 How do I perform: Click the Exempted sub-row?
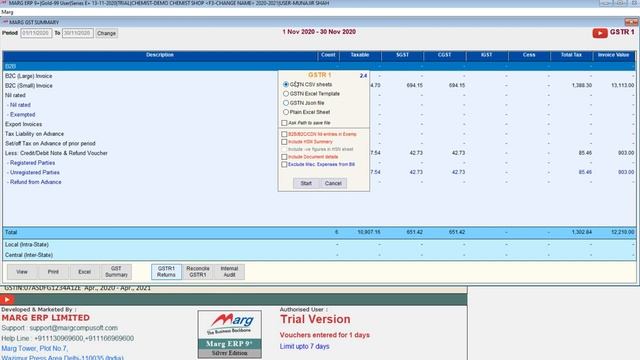click(319, 115)
